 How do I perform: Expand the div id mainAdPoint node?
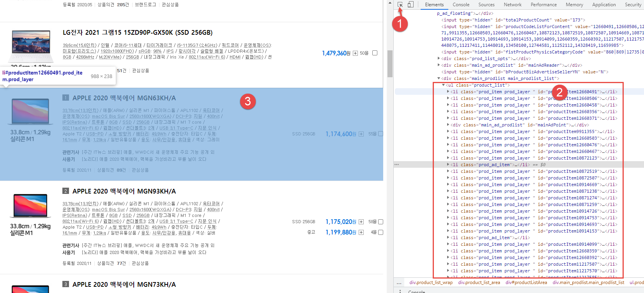tap(448, 125)
